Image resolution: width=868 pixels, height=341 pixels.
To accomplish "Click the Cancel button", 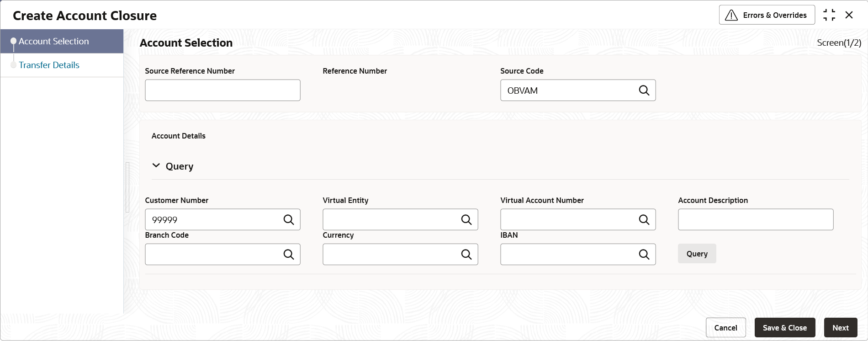I will pos(725,328).
